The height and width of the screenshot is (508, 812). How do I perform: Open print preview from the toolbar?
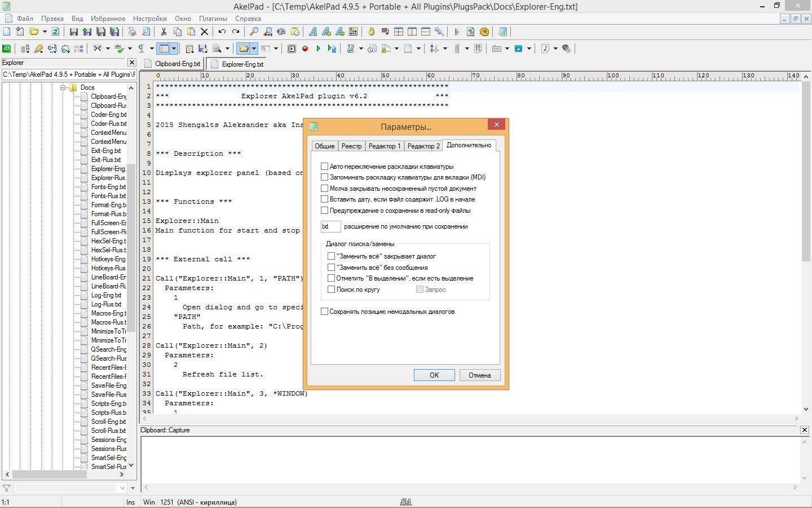pyautogui.click(x=146, y=32)
